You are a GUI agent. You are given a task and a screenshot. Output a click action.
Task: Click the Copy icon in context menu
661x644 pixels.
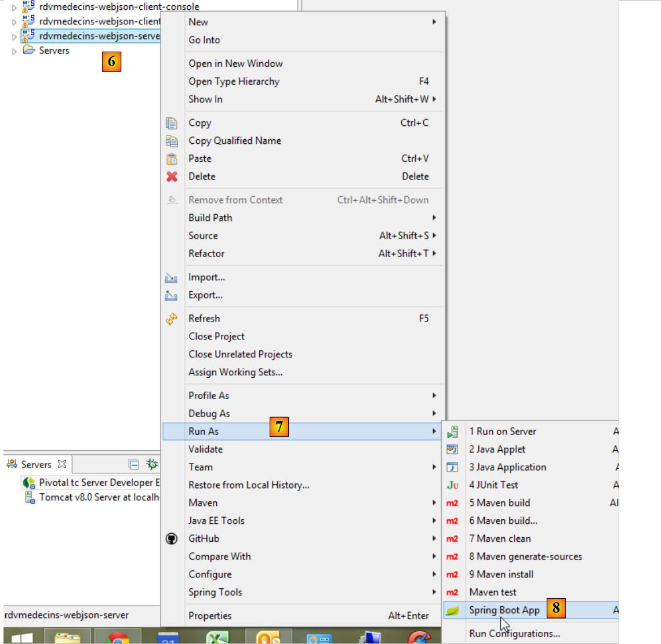172,123
